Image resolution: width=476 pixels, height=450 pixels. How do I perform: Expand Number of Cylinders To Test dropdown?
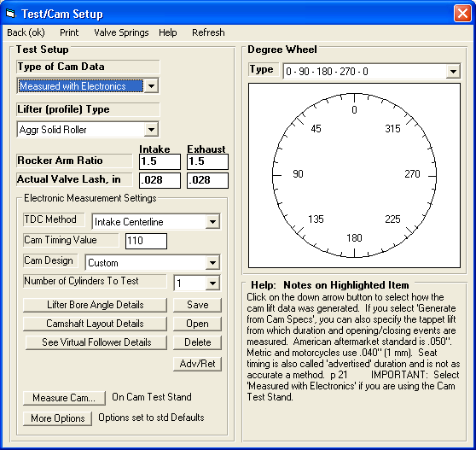212,283
